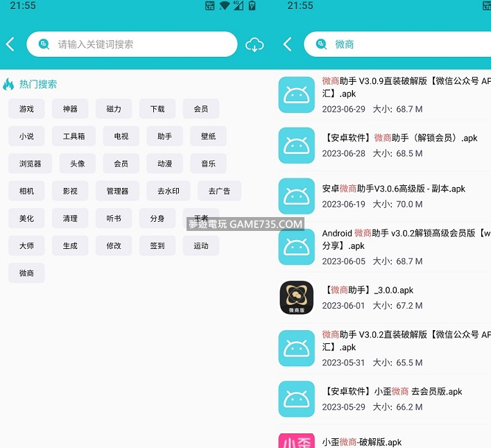Tap the pink 小歪微商 app icon
This screenshot has height=448, width=491.
[x=297, y=440]
